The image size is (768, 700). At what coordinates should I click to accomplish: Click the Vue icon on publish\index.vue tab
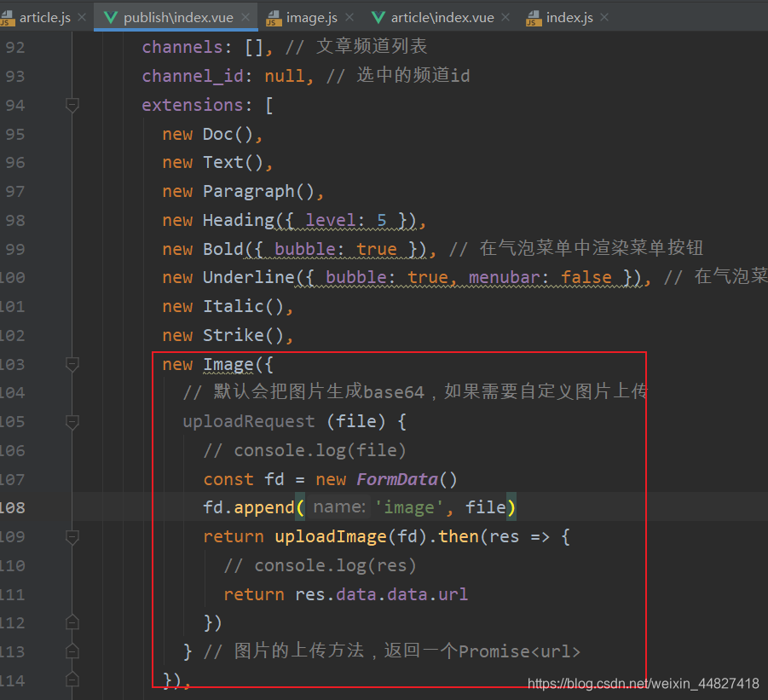tap(111, 18)
